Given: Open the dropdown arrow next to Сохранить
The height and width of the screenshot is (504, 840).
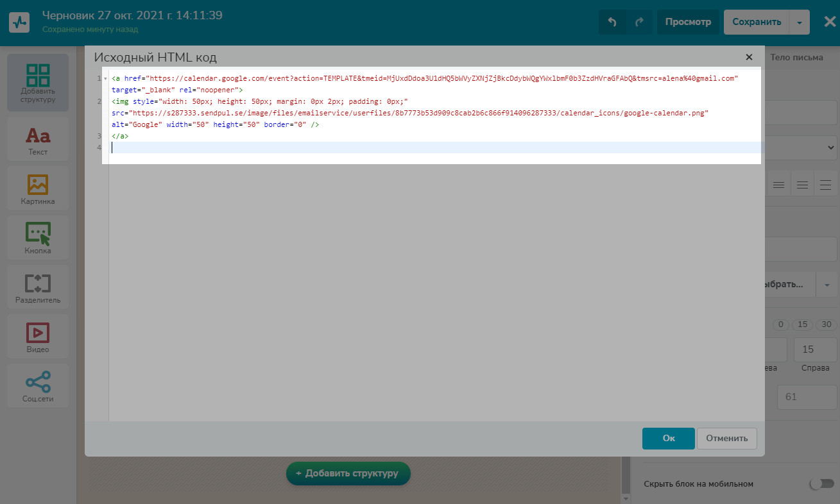Looking at the screenshot, I should 800,22.
